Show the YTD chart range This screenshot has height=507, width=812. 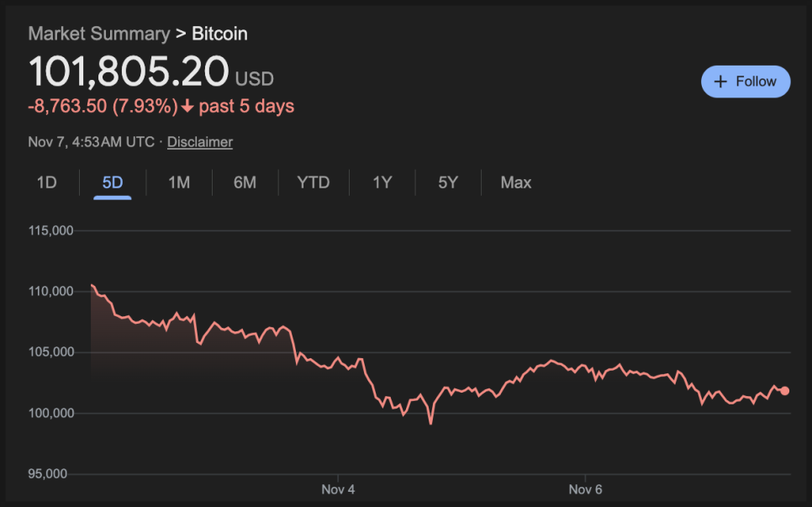[314, 182]
